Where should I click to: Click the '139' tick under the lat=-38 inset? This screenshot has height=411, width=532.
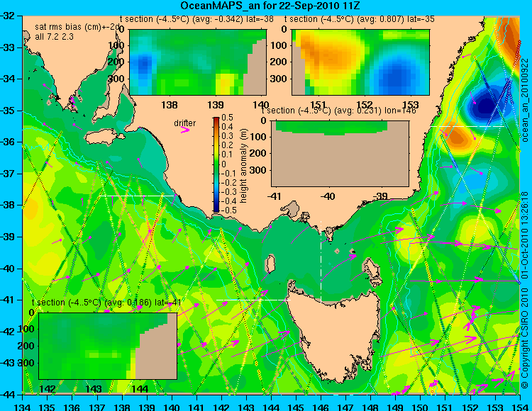click(215, 105)
